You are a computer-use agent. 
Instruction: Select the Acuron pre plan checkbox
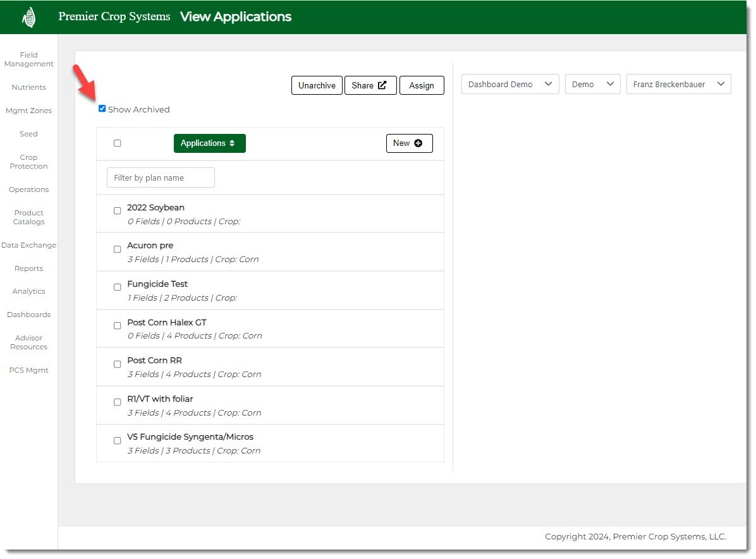pos(117,249)
